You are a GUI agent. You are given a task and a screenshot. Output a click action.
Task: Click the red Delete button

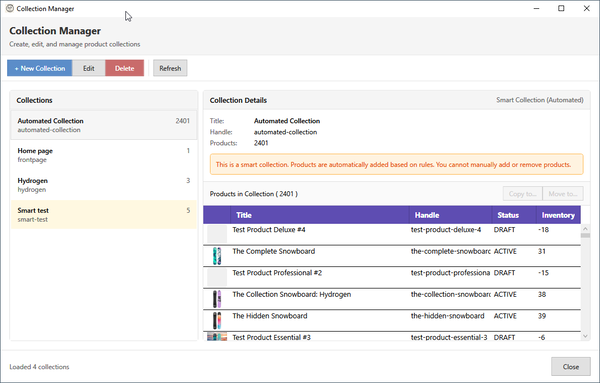[124, 68]
